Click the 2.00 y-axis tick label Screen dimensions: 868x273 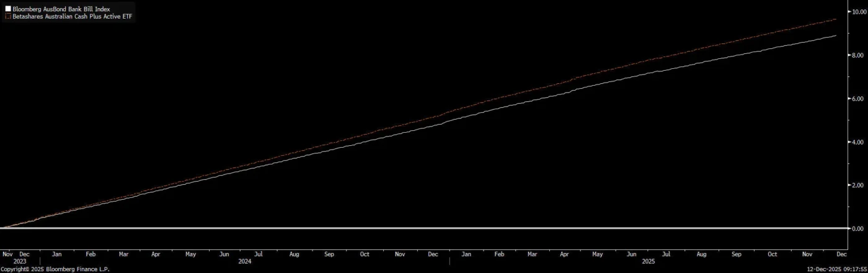click(x=856, y=186)
